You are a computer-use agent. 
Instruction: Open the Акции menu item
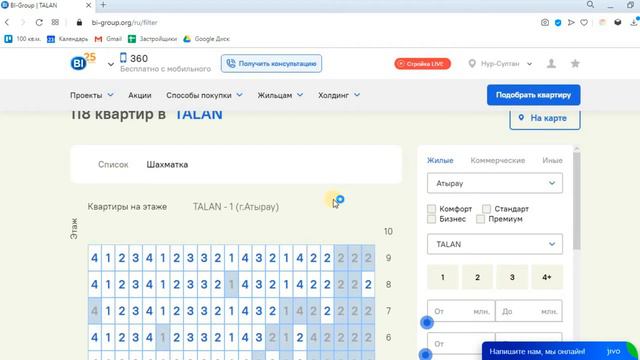tap(140, 95)
